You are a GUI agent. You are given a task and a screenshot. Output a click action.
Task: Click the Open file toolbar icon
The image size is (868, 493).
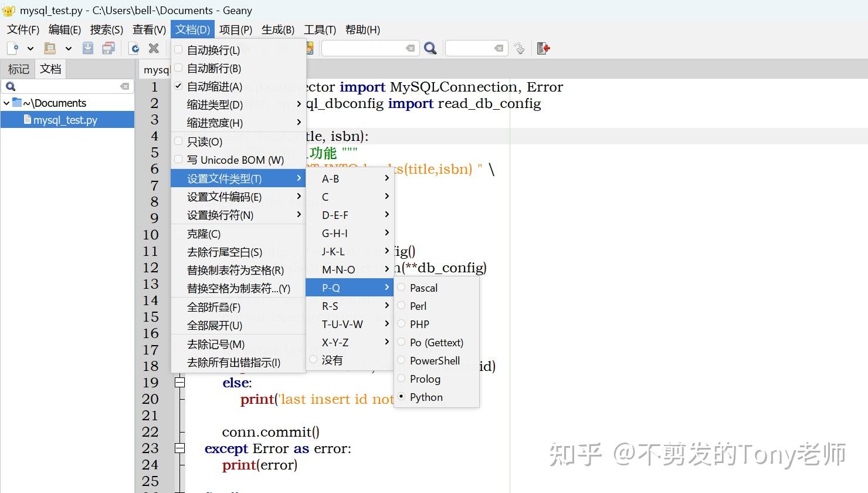pos(50,48)
